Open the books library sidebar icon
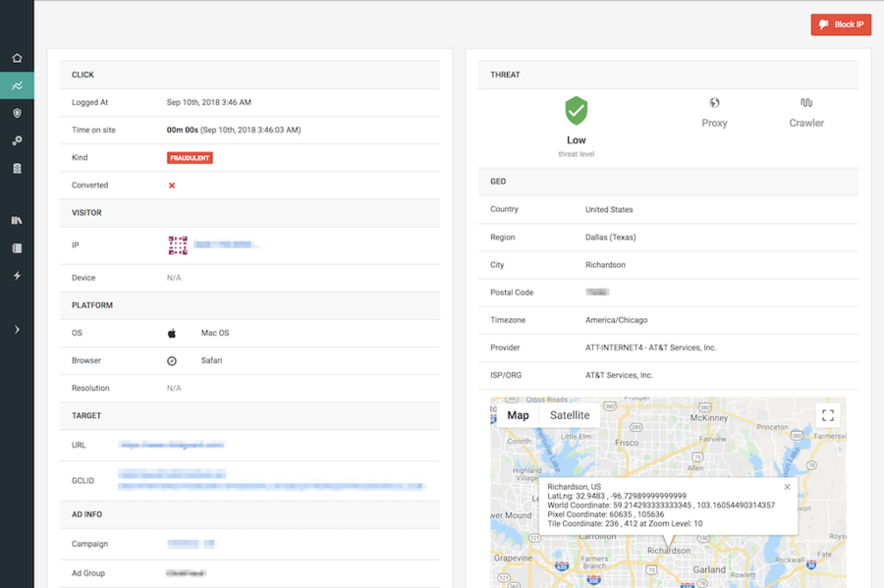 tap(17, 221)
